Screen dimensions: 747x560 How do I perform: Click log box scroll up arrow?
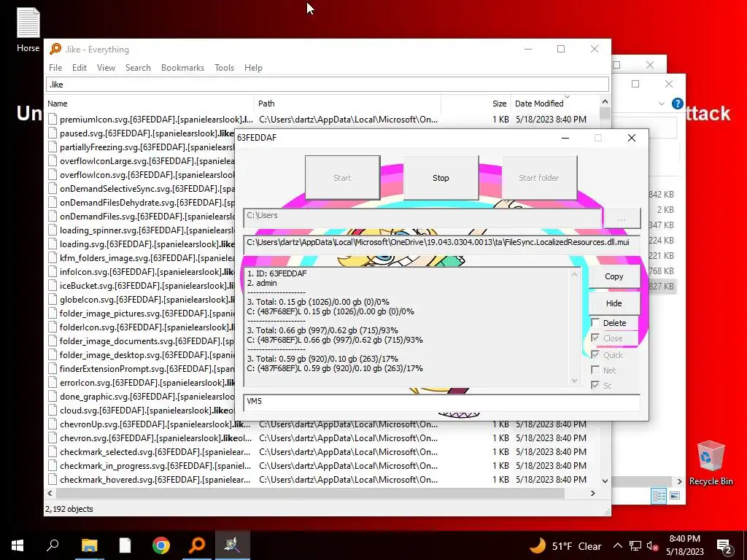point(574,274)
